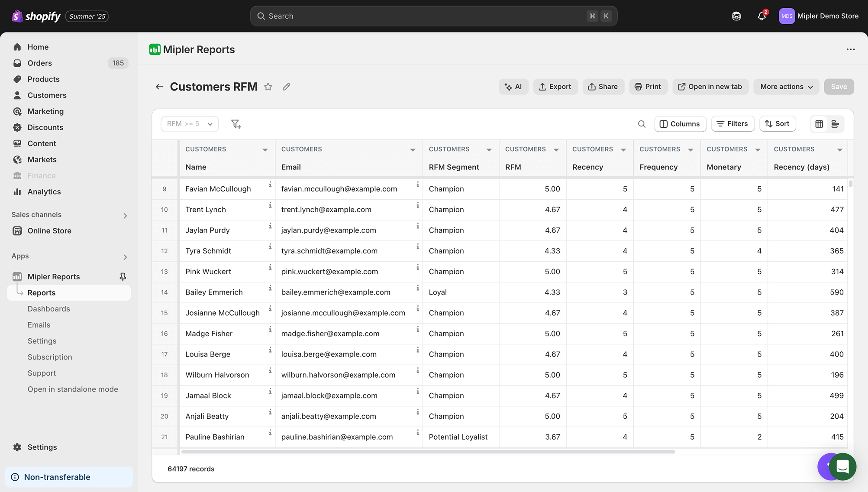Pin Mipler Reports in the sidebar
Viewport: 868px width, 492px height.
(x=123, y=276)
